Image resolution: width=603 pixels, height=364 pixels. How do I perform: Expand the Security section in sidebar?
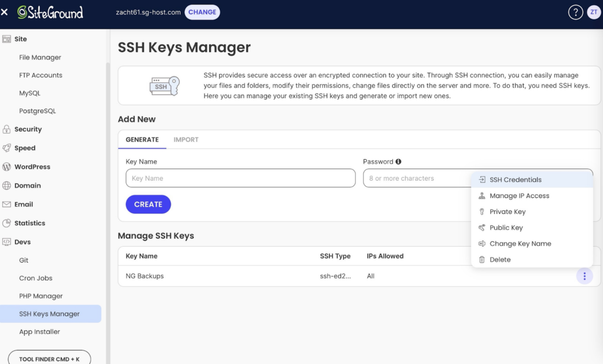28,129
